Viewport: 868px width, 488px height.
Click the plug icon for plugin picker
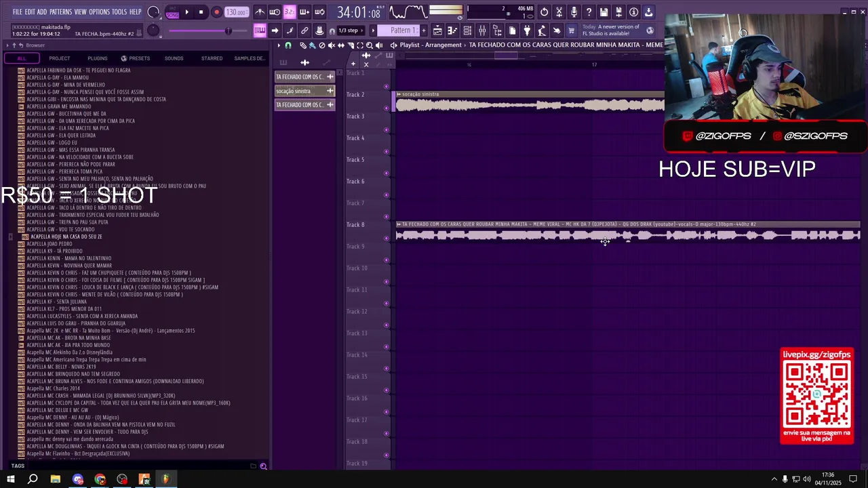(x=527, y=30)
